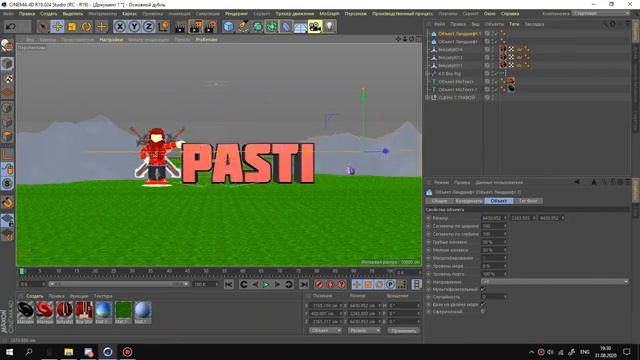Switch to the Тег Phong tab

point(528,201)
